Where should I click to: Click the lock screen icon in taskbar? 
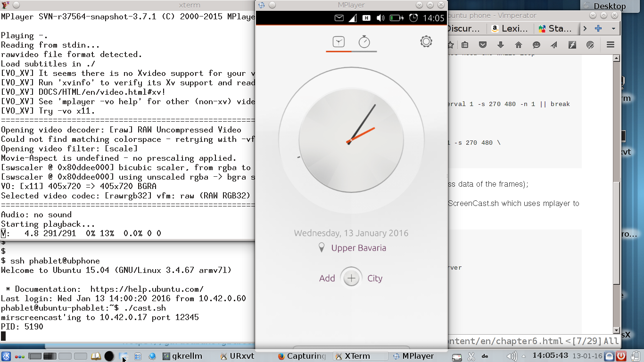[610, 356]
